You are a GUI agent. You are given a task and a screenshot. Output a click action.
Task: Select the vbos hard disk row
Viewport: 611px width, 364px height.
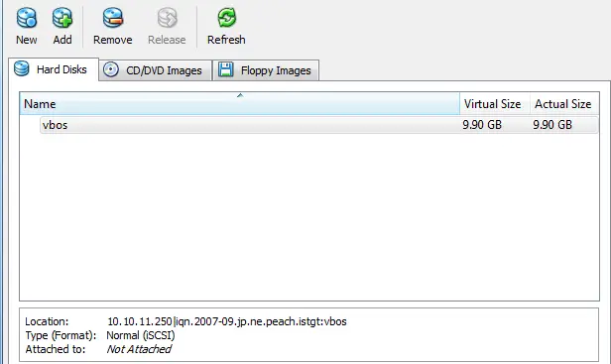click(318, 125)
